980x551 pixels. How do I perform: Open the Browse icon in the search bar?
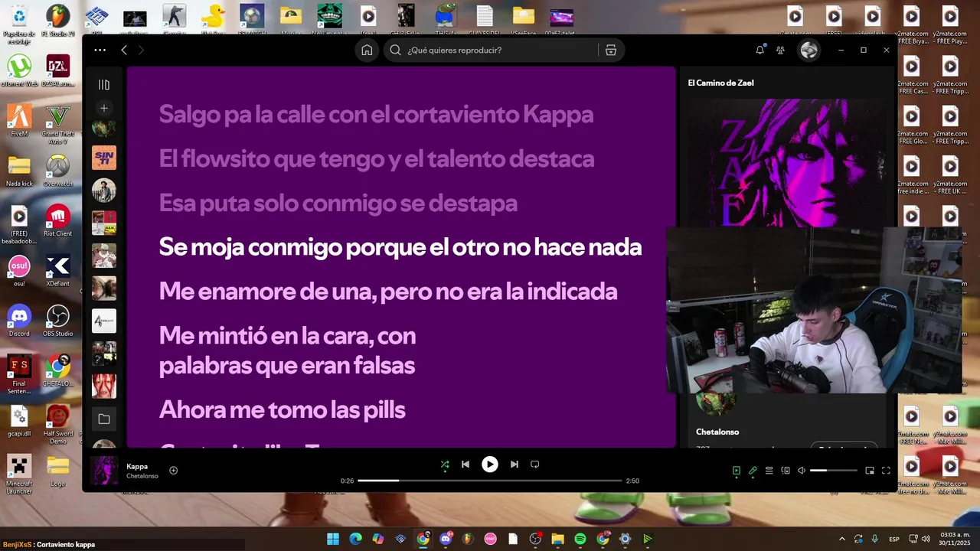(x=611, y=50)
